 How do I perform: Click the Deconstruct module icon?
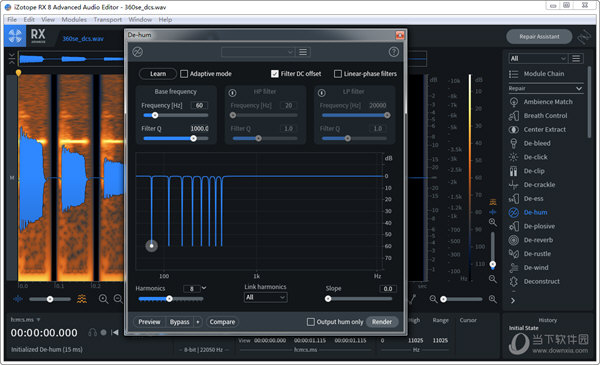(514, 281)
